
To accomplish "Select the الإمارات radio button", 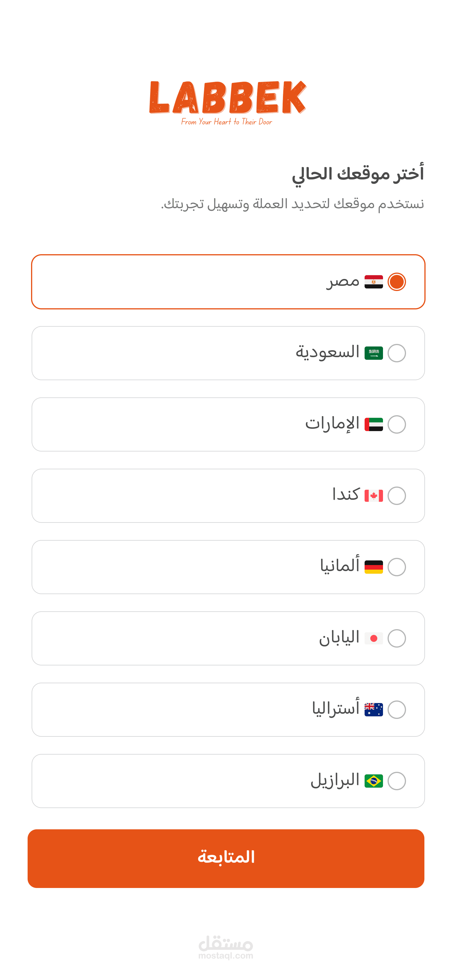I will pos(397,424).
